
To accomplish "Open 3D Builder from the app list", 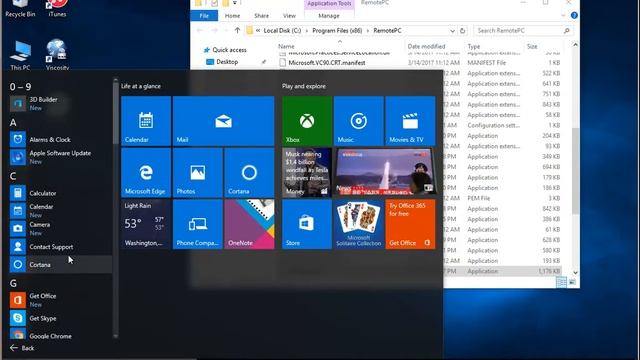I will (60, 104).
